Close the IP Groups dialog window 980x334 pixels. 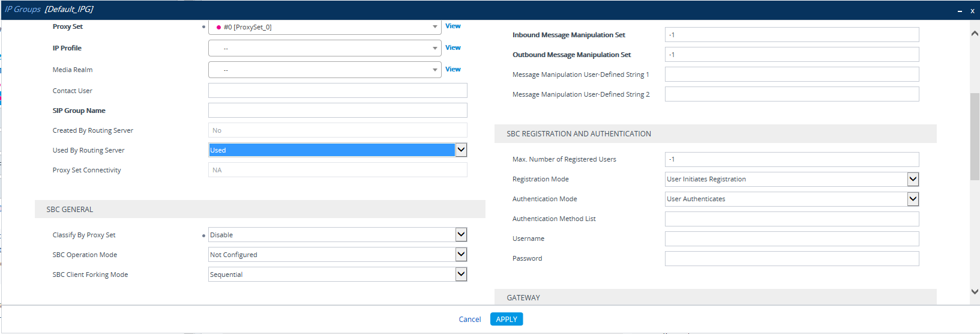click(x=972, y=11)
